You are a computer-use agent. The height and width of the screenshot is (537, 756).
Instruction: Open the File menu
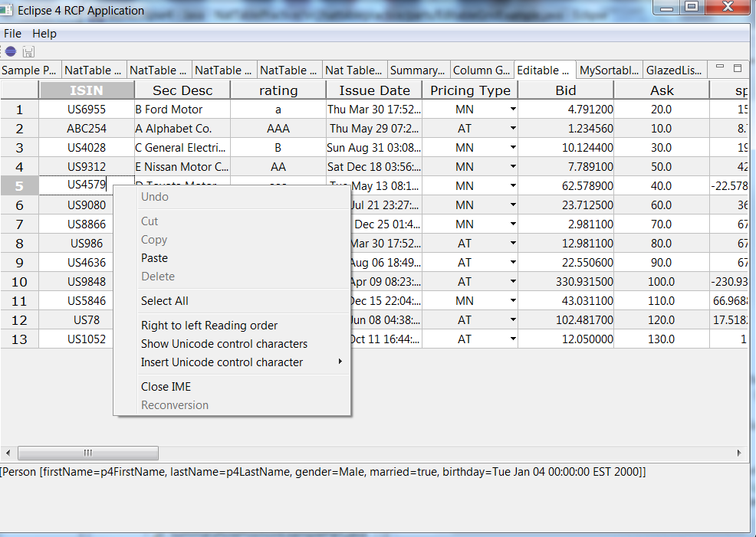(12, 34)
